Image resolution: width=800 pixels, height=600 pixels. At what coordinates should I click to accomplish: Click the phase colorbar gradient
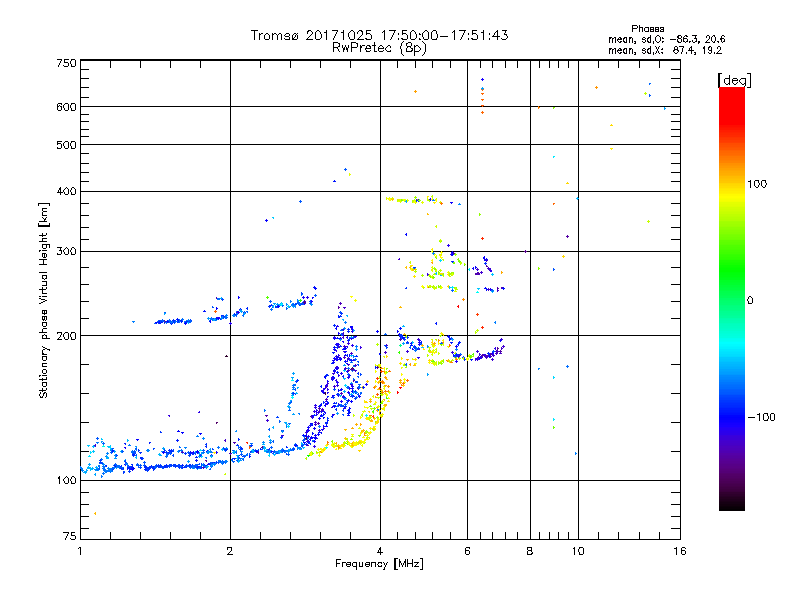click(732, 298)
